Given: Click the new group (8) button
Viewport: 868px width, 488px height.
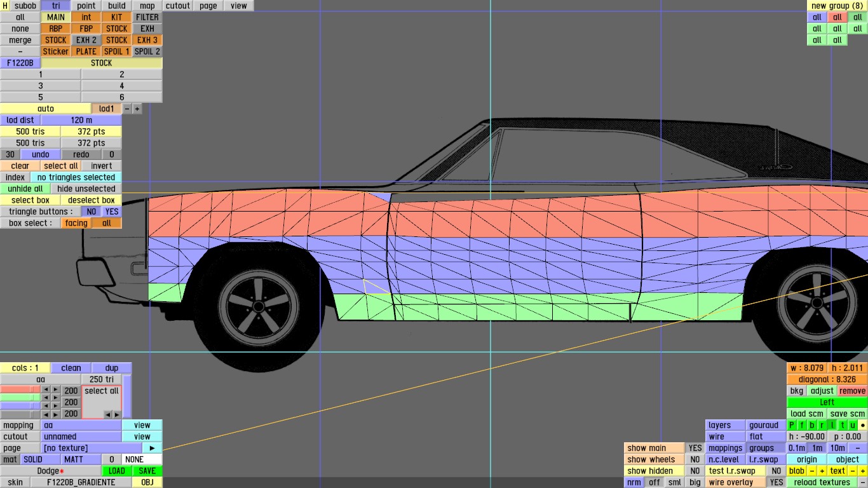Looking at the screenshot, I should tap(837, 6).
